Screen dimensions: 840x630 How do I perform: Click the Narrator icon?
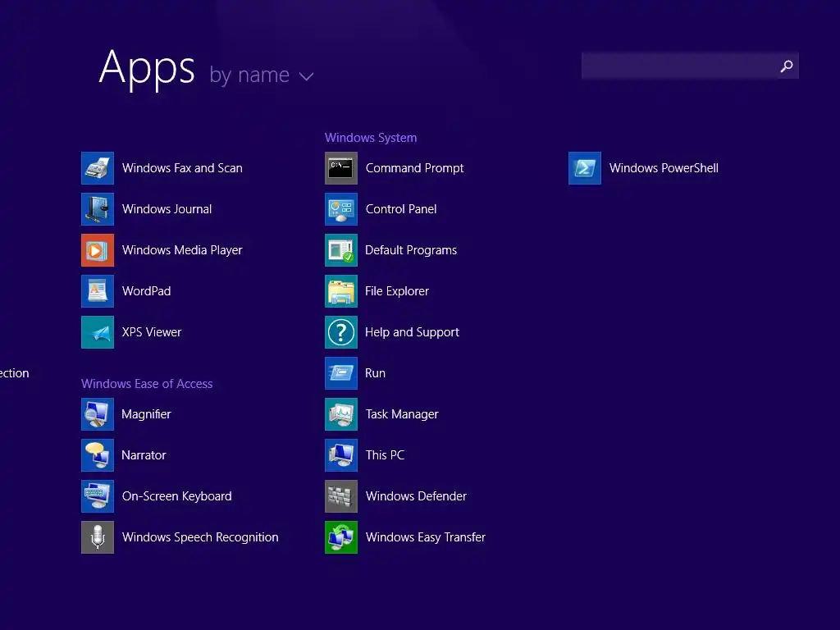tap(98, 455)
